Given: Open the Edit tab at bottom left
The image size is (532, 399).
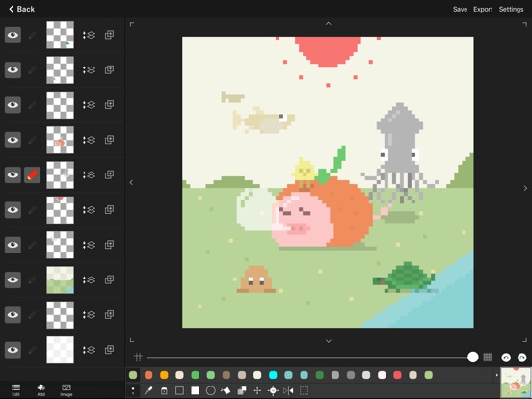Looking at the screenshot, I should pyautogui.click(x=16, y=389).
